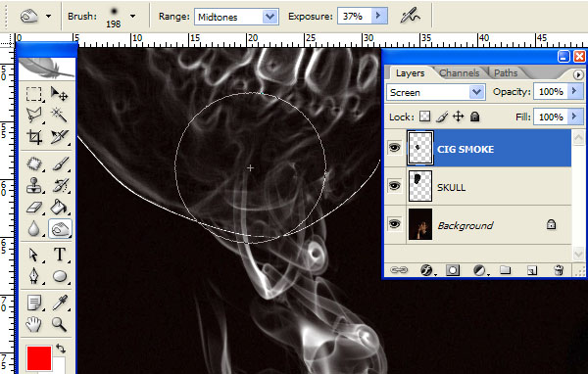Select the Rectangular Marquee tool
This screenshot has width=588, height=374.
coord(34,94)
